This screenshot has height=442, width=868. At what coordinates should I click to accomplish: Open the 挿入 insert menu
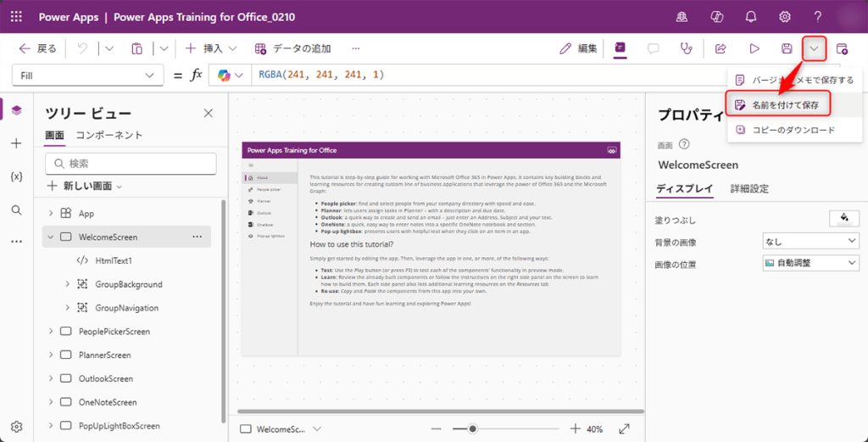pyautogui.click(x=211, y=48)
